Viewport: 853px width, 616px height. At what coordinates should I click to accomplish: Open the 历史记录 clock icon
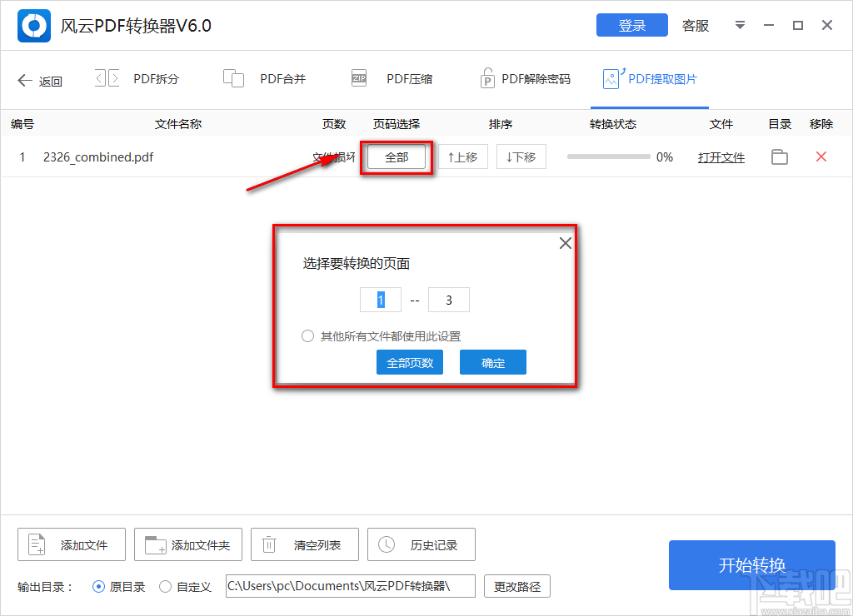[385, 544]
